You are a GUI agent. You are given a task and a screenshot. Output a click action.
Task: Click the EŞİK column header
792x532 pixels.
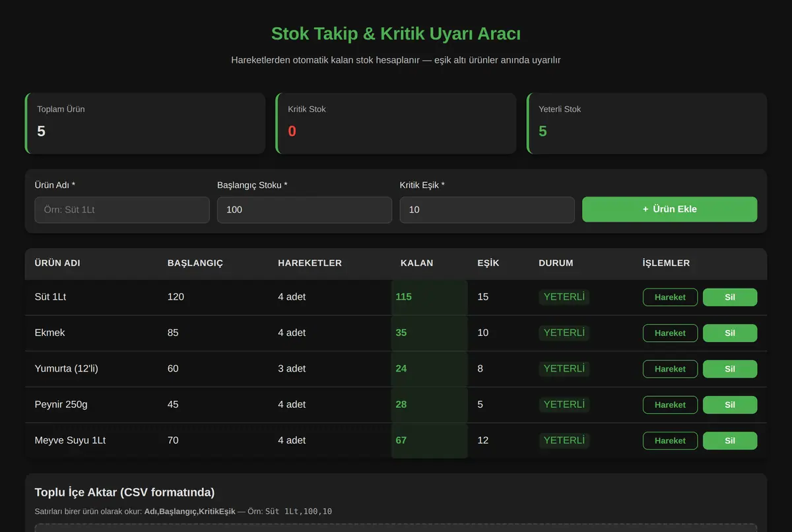(x=488, y=263)
